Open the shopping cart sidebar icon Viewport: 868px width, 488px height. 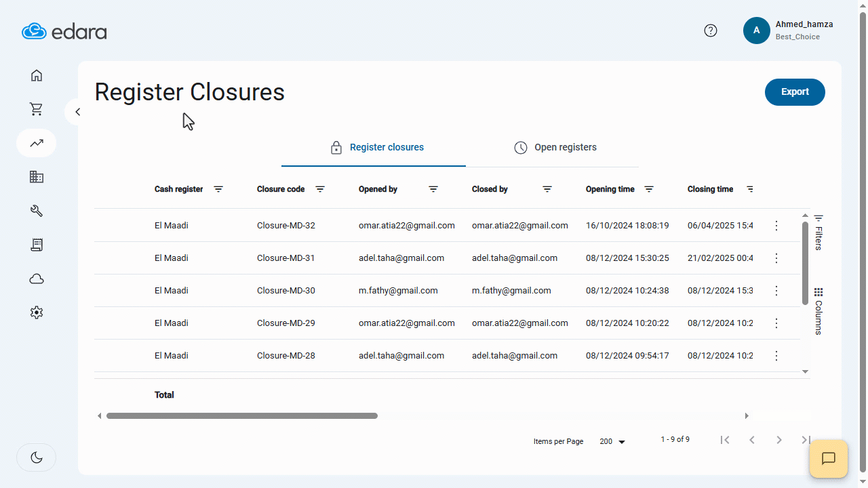pos(37,109)
